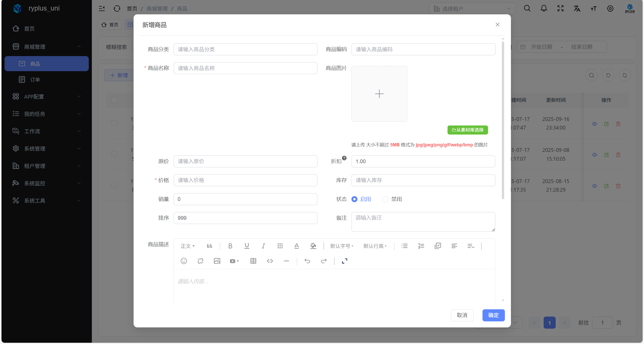This screenshot has height=344, width=644.
Task: Open the 订单 menu item in sidebar
Action: 35,80
